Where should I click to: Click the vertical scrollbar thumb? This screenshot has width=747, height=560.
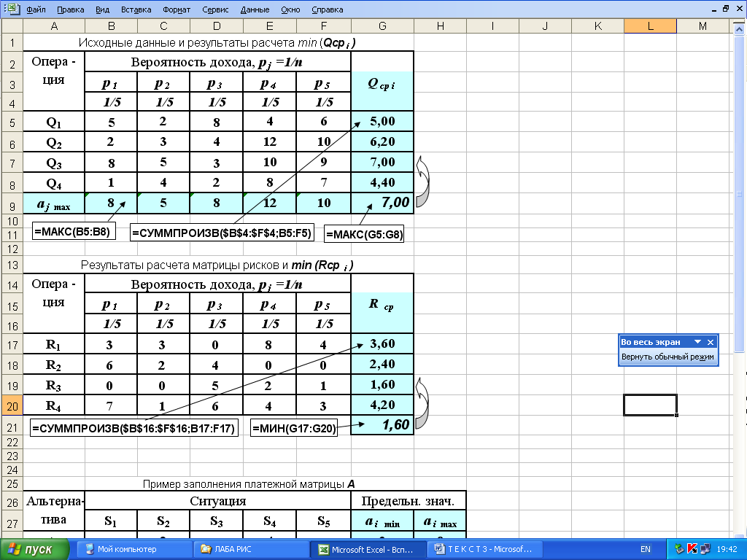[x=739, y=194]
